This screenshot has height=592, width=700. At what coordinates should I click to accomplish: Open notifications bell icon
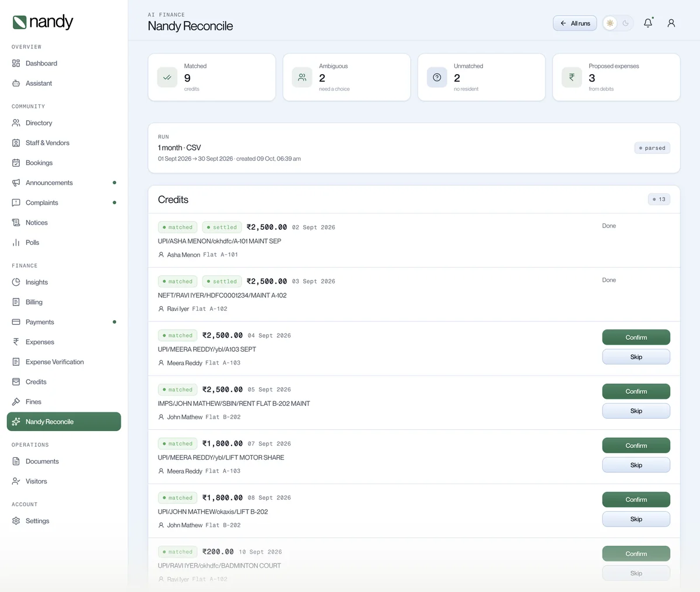click(x=648, y=23)
